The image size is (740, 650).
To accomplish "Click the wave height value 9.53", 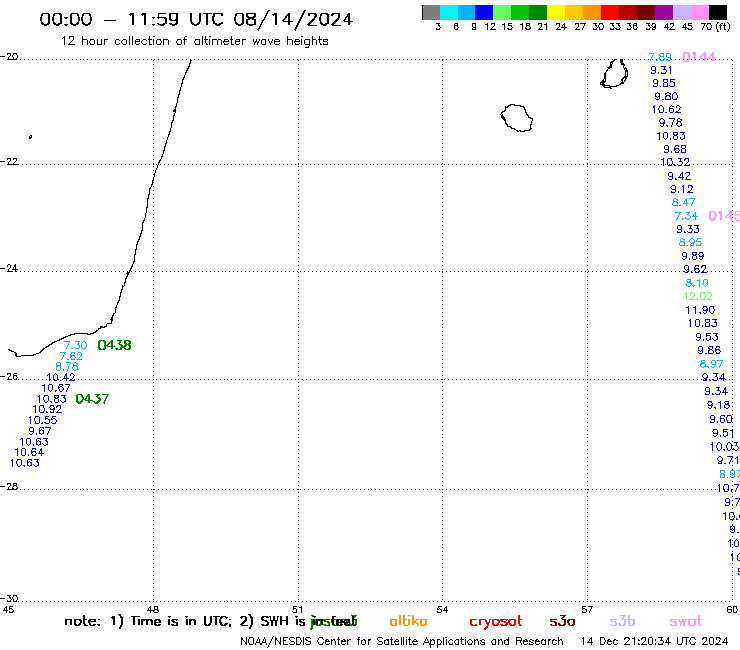I will (x=706, y=337).
